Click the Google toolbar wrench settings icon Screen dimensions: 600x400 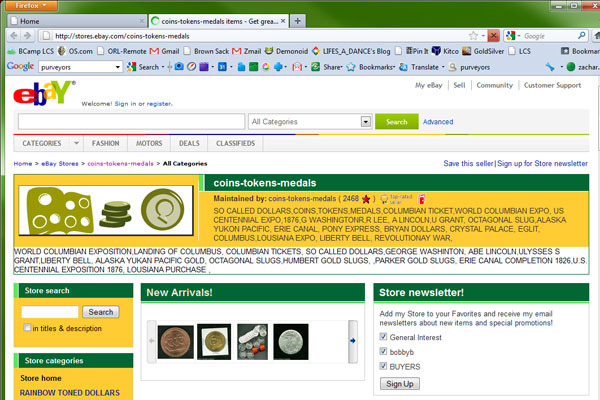550,67
